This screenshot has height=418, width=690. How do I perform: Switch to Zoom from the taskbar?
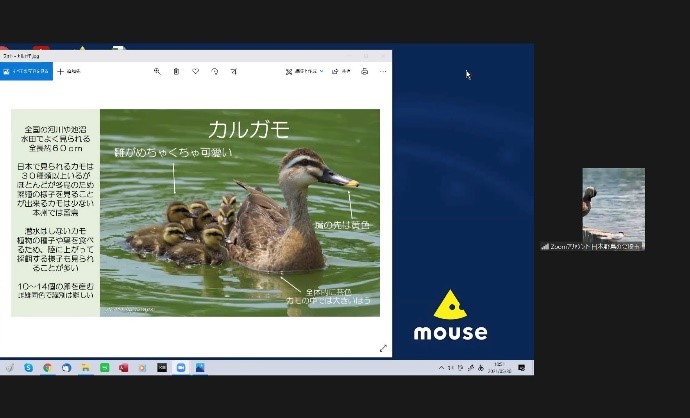pyautogui.click(x=181, y=367)
